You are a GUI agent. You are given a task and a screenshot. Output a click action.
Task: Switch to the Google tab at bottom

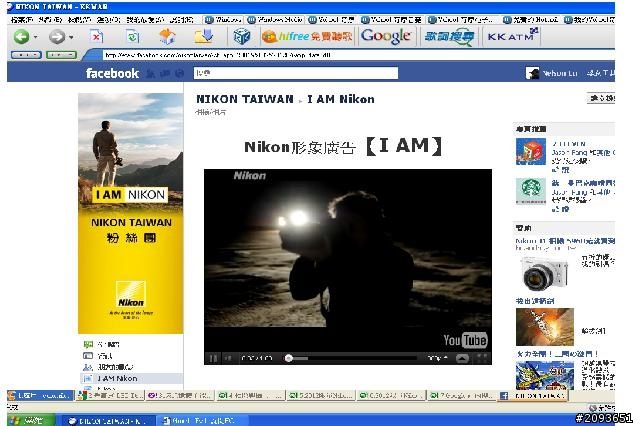461,395
